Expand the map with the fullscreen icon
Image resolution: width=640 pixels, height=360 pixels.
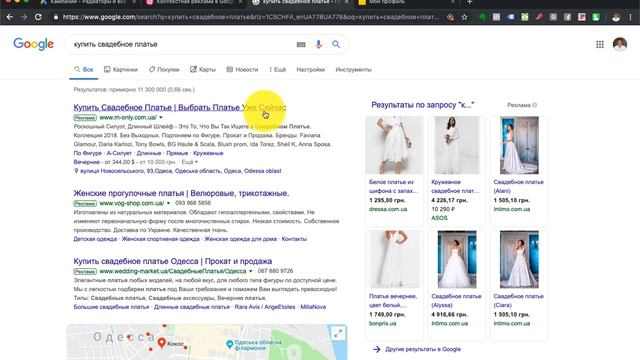[x=338, y=334]
